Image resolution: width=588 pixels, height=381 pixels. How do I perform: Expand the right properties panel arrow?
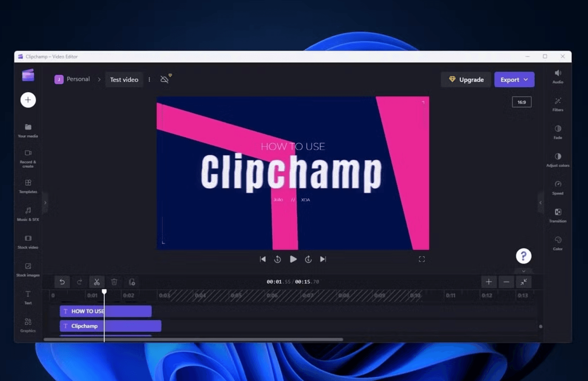coord(540,203)
